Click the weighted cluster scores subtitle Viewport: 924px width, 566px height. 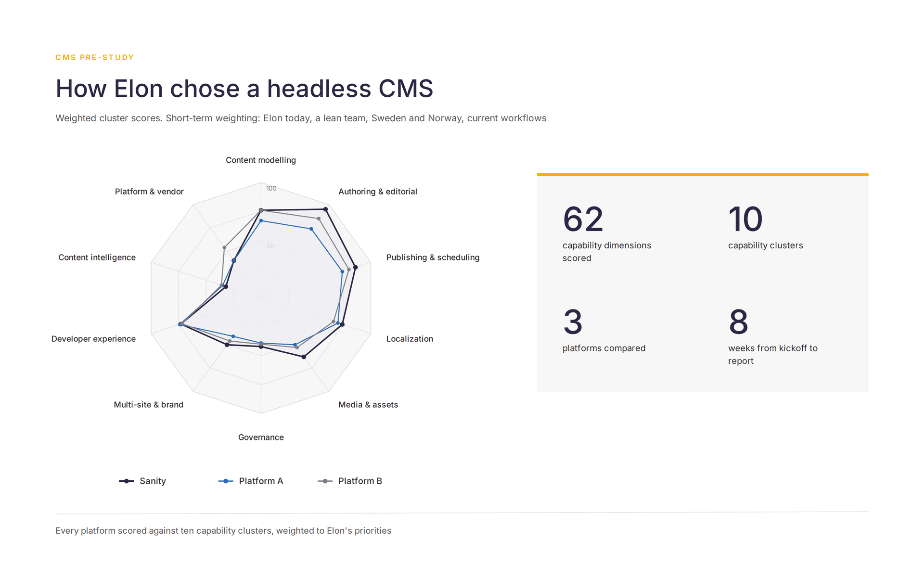(x=301, y=118)
